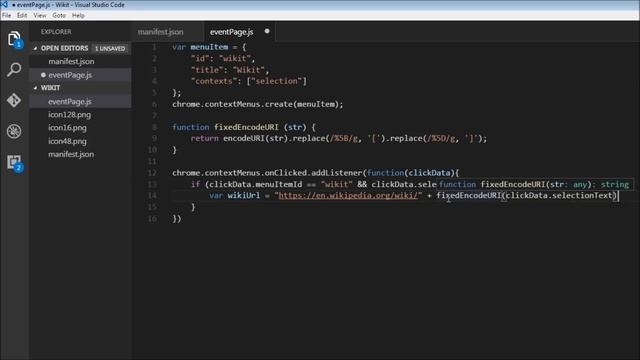Click the hover tooltip showing function signature
This screenshot has width=640, height=360.
point(535,184)
